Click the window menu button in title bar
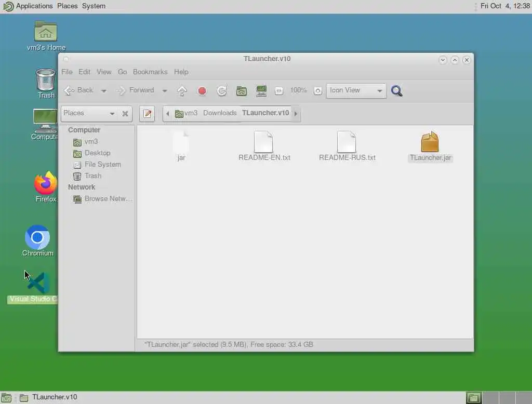The height and width of the screenshot is (404, 532). pos(66,59)
